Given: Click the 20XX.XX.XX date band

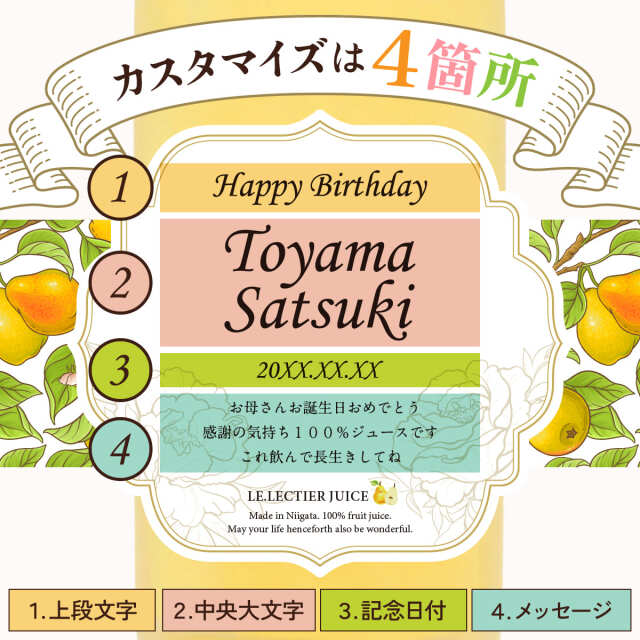Looking at the screenshot, I should pyautogui.click(x=320, y=370).
